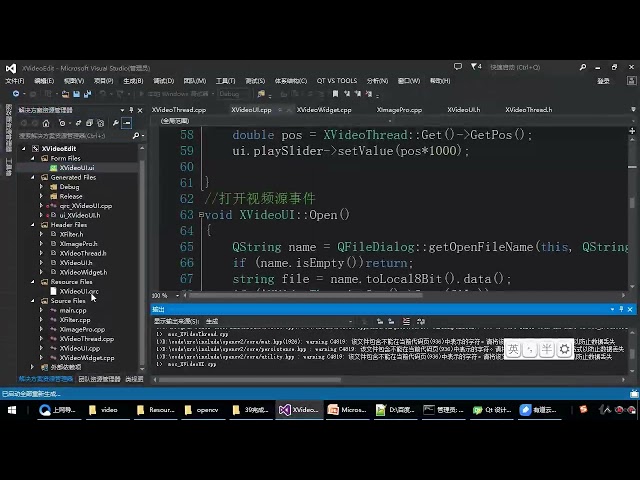Toggle the IME half-width character button
This screenshot has width=640, height=480.
(547, 349)
